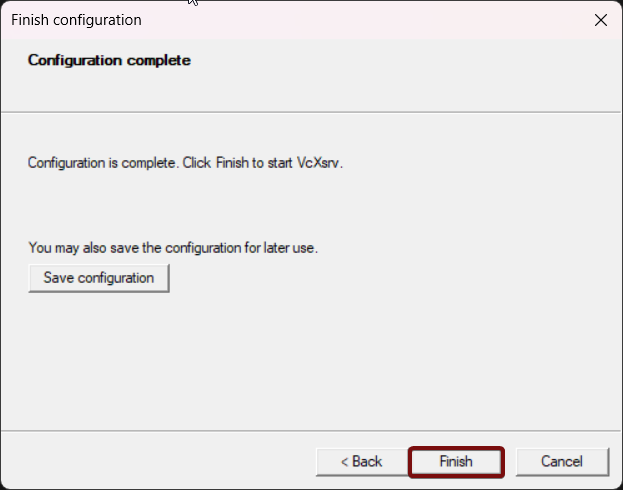Save configuration for later use

pos(99,278)
